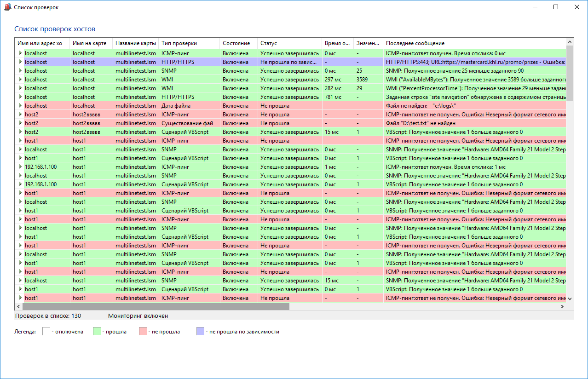This screenshot has height=379, width=588.
Task: Expand the purple HTTP/HTTPS row triangle
Action: coord(20,62)
